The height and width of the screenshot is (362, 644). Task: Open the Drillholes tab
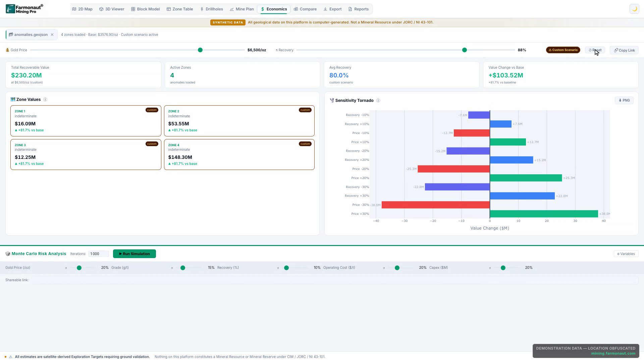pyautogui.click(x=211, y=9)
